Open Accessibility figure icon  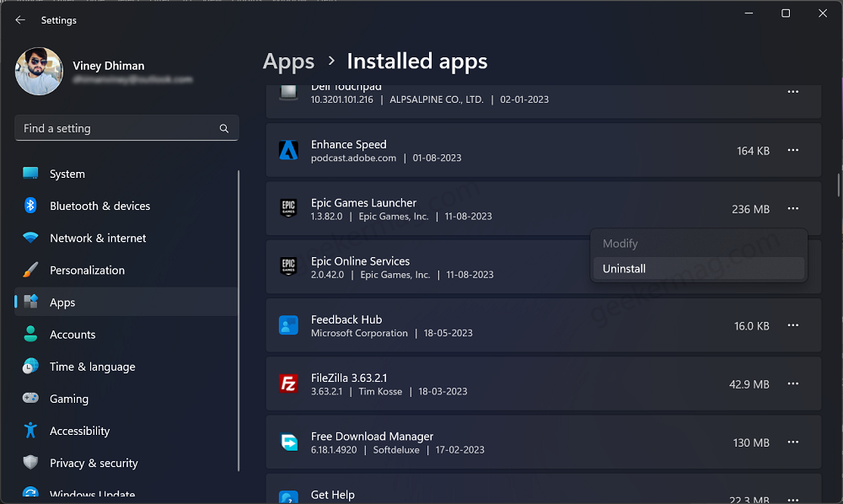[x=30, y=431]
